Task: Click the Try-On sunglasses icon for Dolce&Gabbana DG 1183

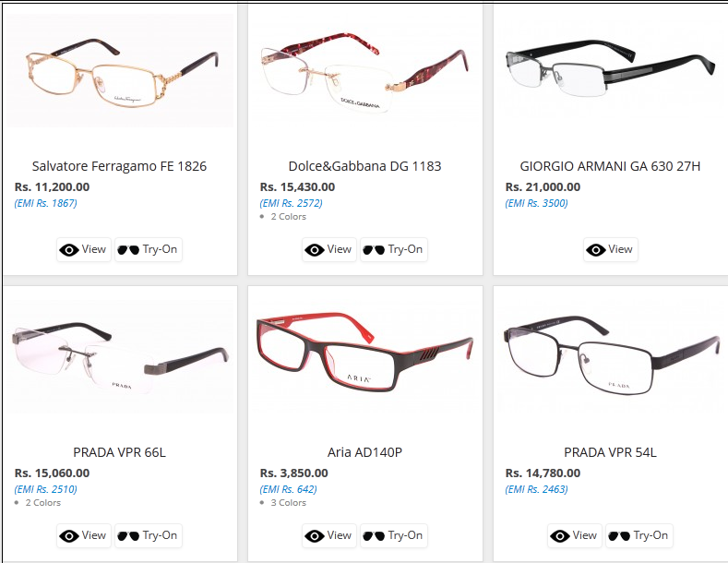Action: [374, 250]
